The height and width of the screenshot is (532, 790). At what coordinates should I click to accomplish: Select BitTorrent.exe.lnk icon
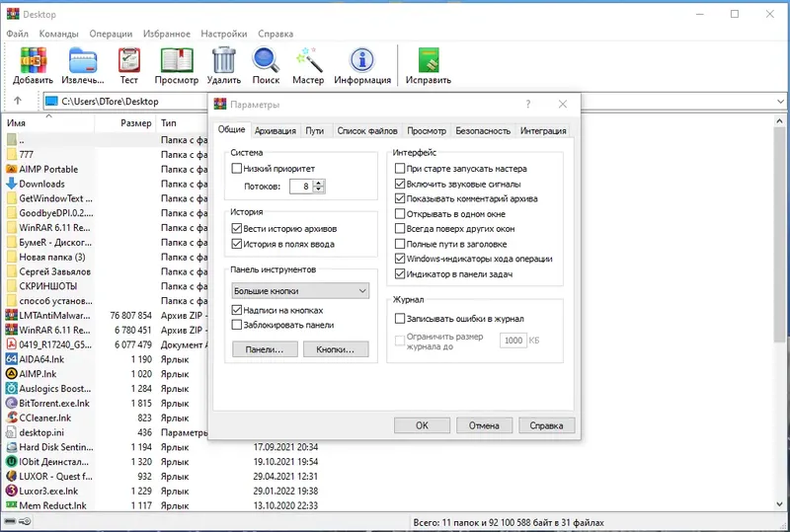12,403
